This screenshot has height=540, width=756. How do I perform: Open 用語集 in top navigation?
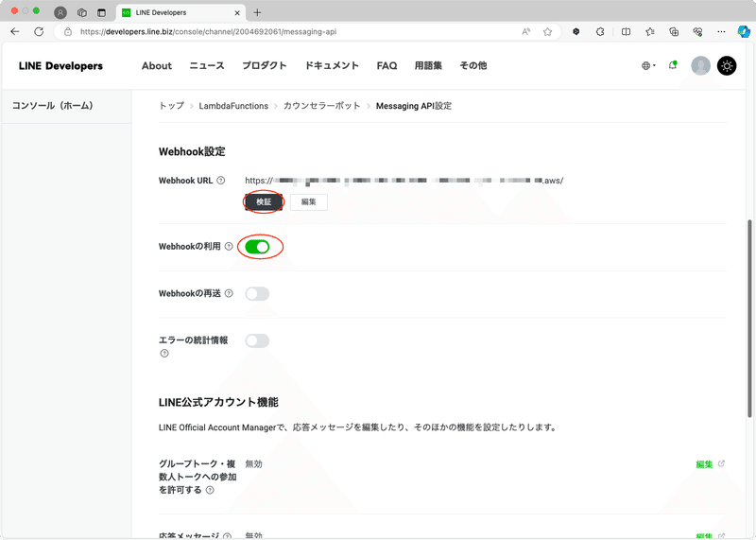[428, 65]
